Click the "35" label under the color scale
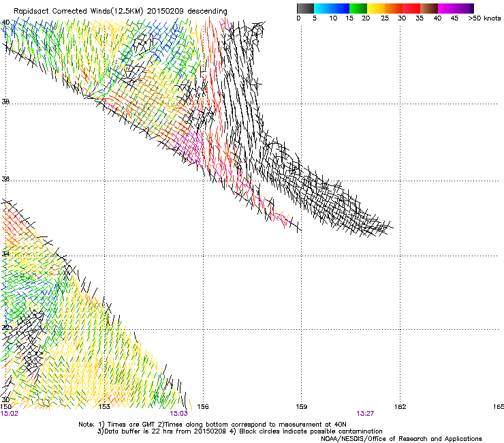This screenshot has height=443, width=504. tap(420, 18)
